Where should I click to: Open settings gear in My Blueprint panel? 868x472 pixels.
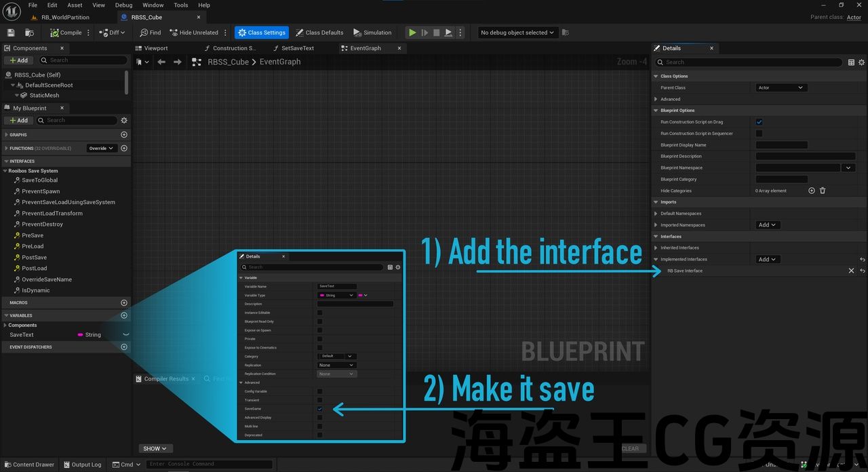click(x=124, y=120)
